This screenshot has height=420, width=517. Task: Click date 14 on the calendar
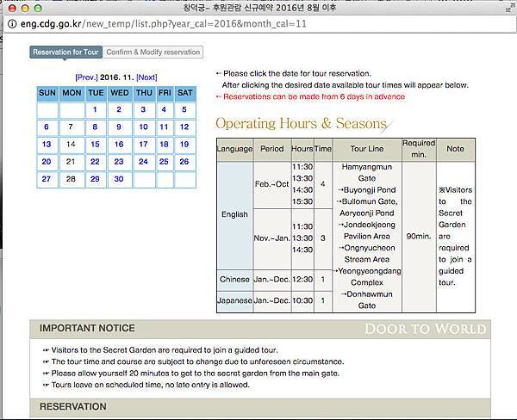pos(71,145)
